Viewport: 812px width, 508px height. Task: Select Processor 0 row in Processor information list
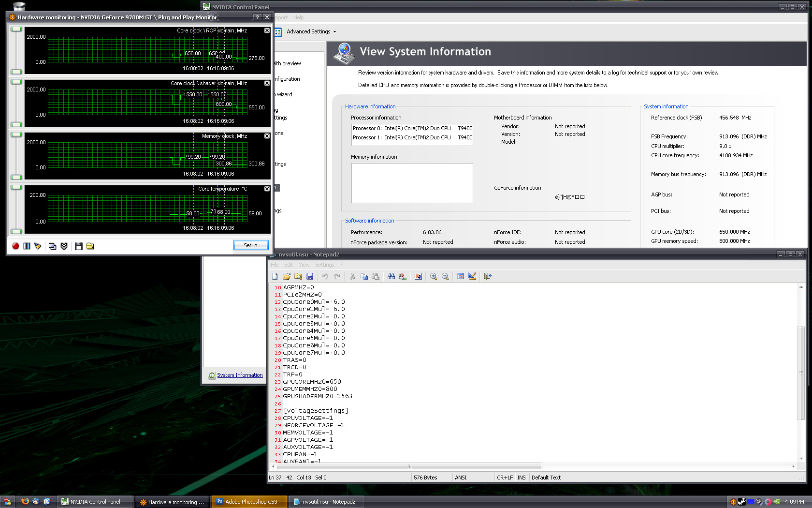click(412, 128)
